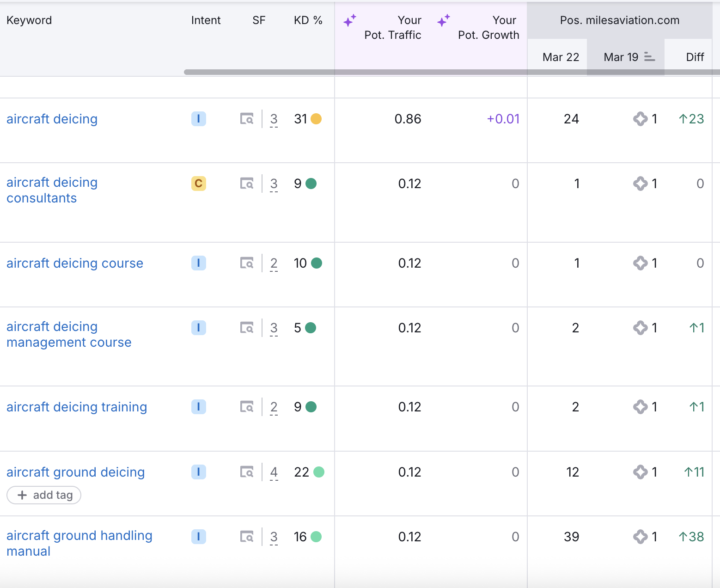The height and width of the screenshot is (588, 720).
Task: Click sort icon next to Mar 19
Action: pyautogui.click(x=649, y=57)
